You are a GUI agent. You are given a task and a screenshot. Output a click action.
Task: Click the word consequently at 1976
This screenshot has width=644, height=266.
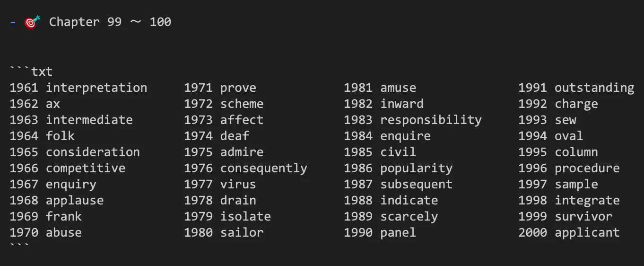pos(264,168)
